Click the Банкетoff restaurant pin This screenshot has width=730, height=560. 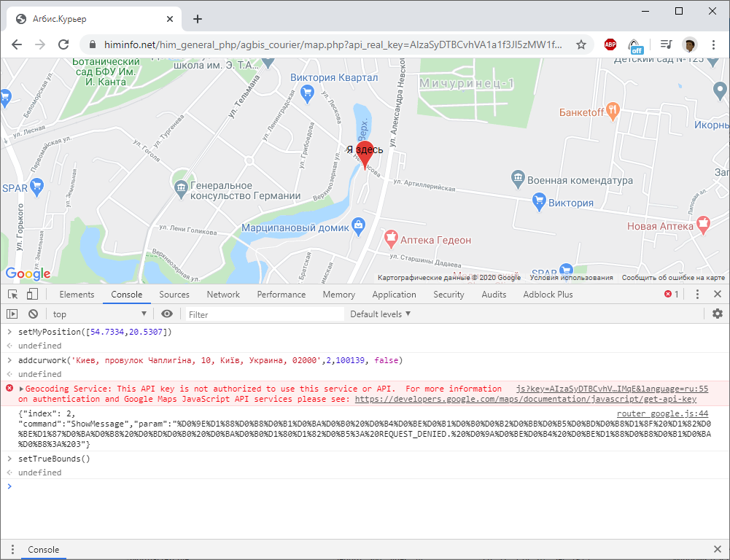[x=613, y=112]
